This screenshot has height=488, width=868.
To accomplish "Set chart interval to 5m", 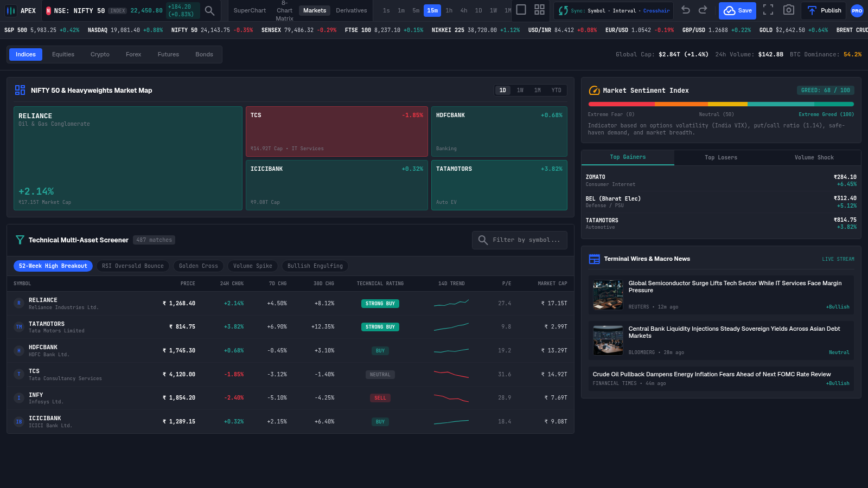I will point(416,11).
